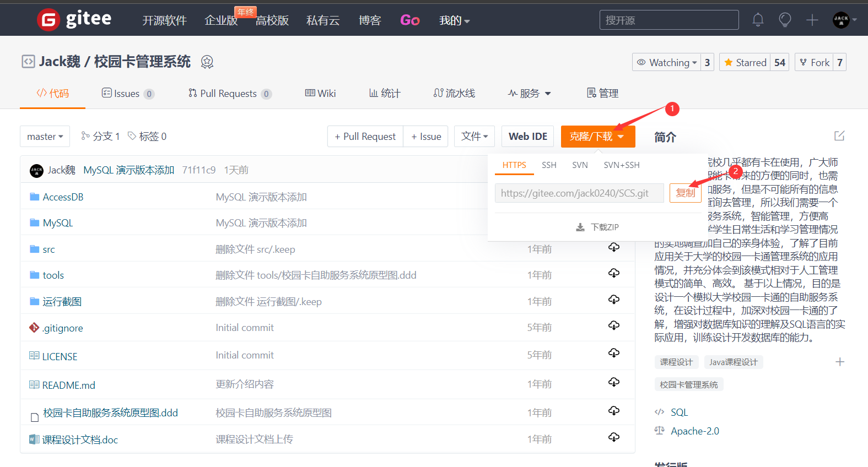The image size is (868, 467).
Task: Download LICENSE via cloud icon
Action: (614, 353)
